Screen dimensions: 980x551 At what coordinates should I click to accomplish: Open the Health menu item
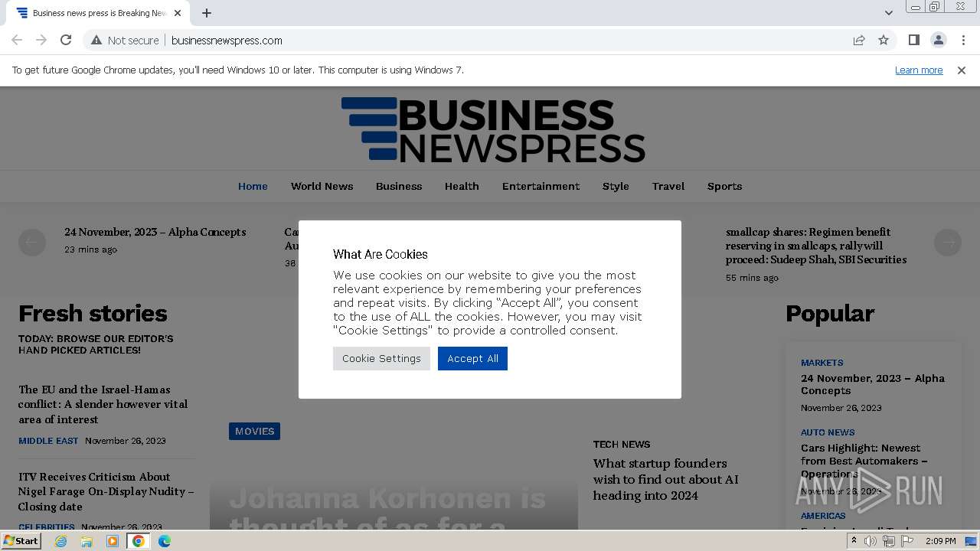[462, 186]
